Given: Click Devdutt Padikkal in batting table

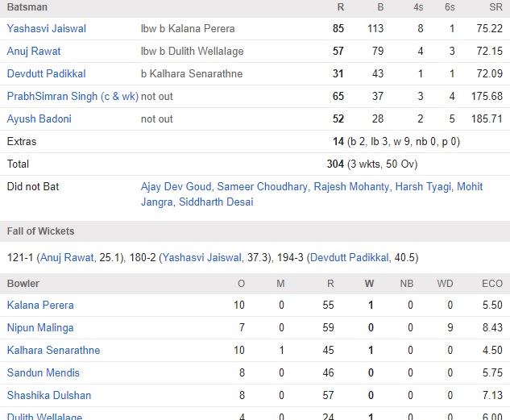Looking at the screenshot, I should [x=47, y=73].
